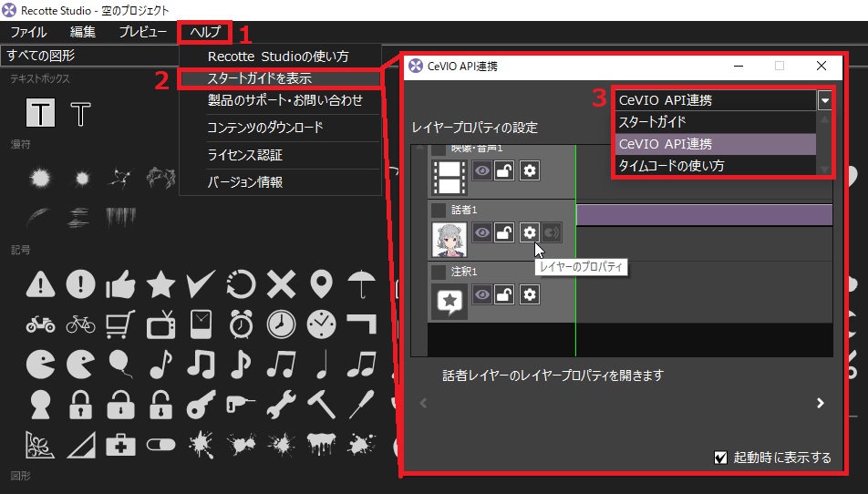Choose the umbrella symbol
This screenshot has width=868, height=494.
(x=361, y=284)
